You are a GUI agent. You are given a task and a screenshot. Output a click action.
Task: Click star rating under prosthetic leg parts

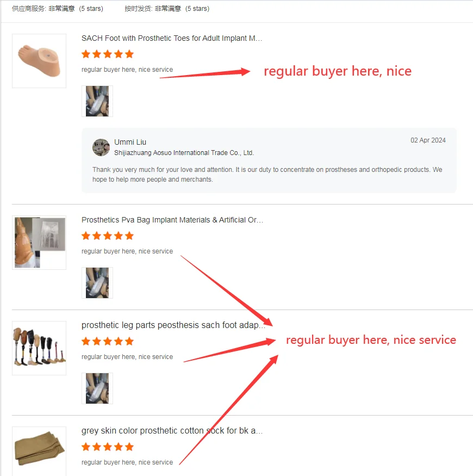[108, 341]
